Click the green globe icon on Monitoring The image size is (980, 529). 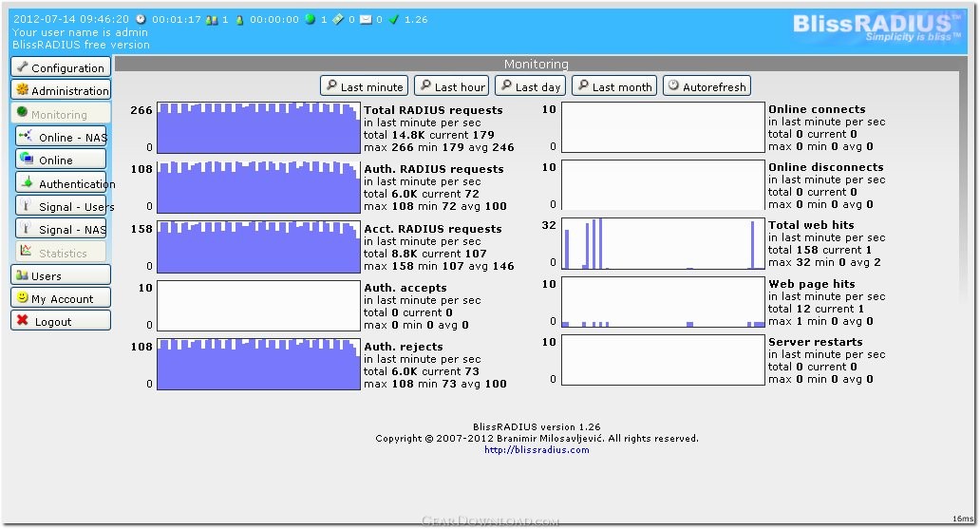pyautogui.click(x=23, y=112)
